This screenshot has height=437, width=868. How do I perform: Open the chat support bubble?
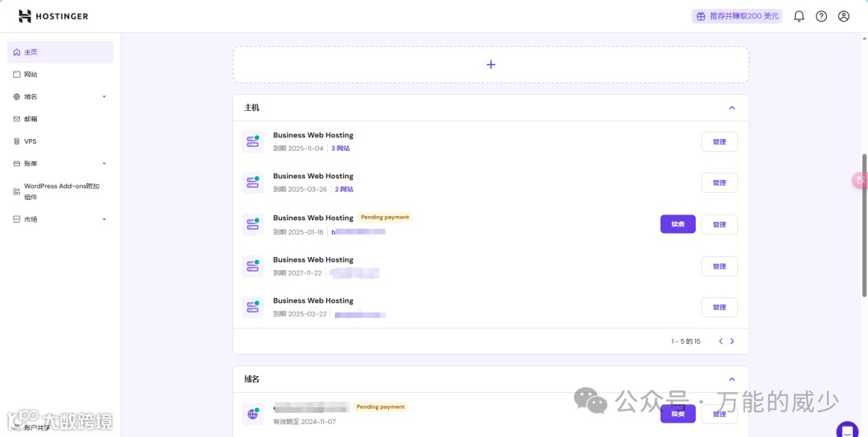[847, 430]
